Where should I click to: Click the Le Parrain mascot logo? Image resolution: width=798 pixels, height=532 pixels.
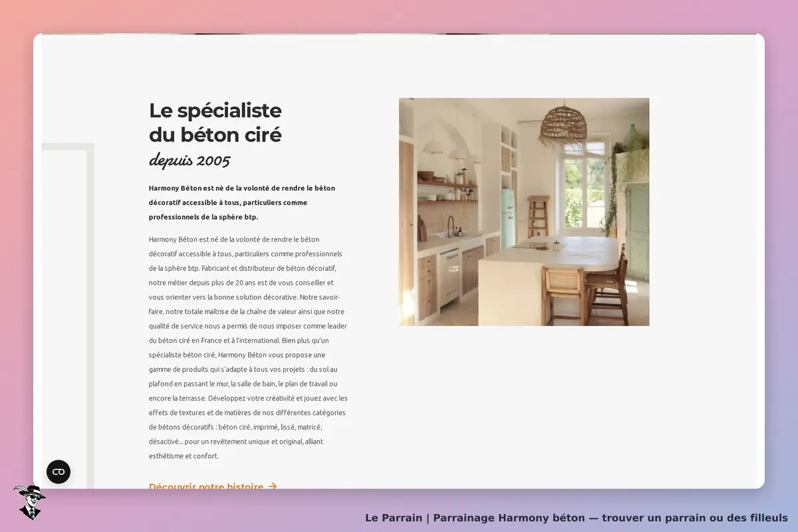pyautogui.click(x=29, y=502)
